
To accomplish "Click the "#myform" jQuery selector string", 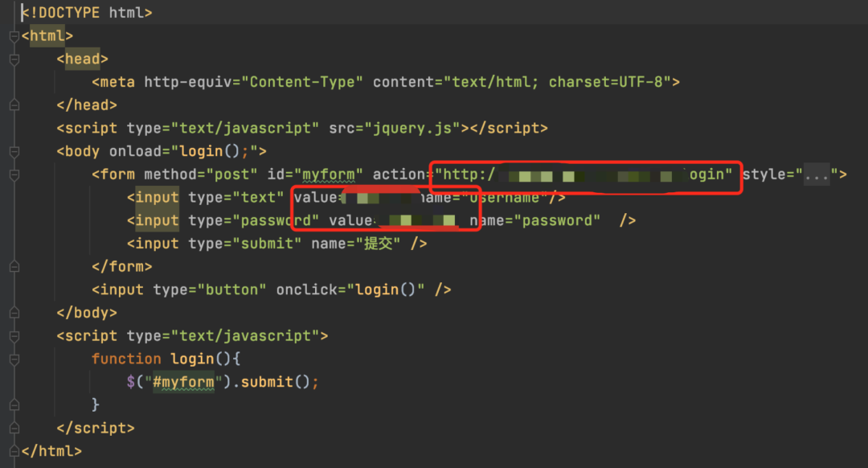I will (x=184, y=382).
